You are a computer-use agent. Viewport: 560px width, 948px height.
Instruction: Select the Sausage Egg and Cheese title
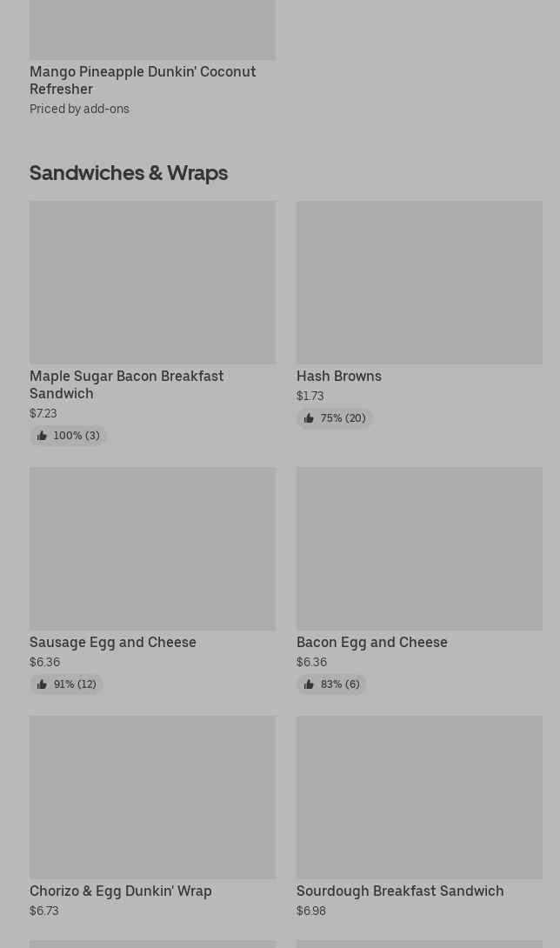[x=113, y=642]
